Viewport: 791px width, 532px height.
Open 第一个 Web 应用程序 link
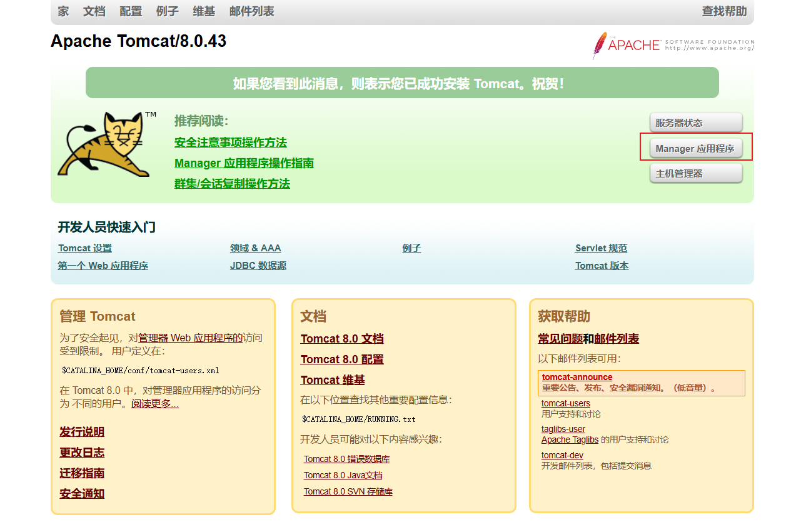[x=103, y=266]
